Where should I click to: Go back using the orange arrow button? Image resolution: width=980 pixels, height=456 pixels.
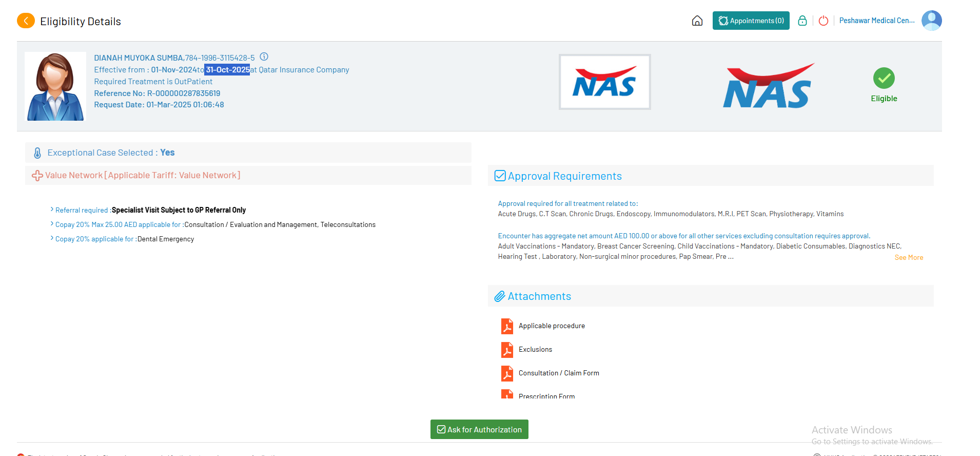26,21
